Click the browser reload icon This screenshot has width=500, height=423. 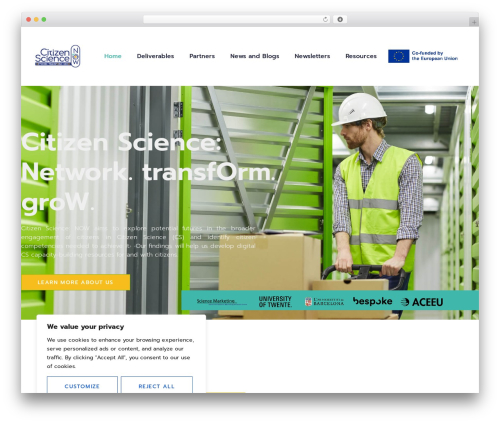325,20
